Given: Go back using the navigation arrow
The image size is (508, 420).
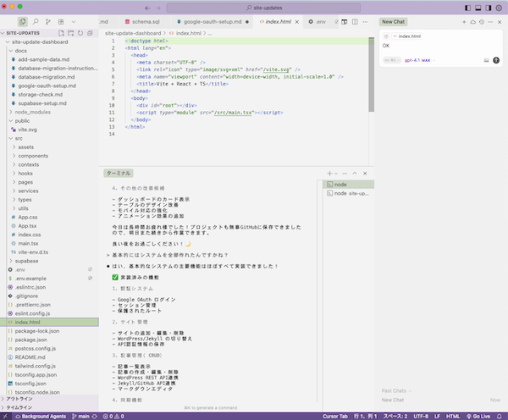Looking at the screenshot, I should pyautogui.click(x=147, y=8).
